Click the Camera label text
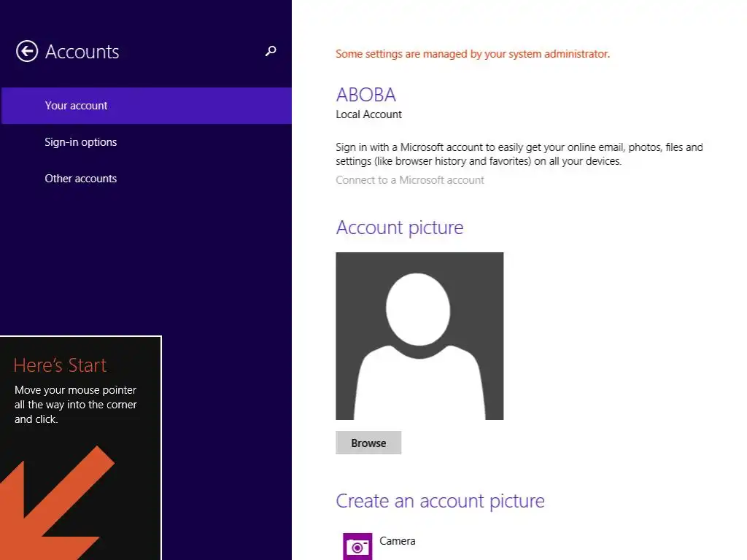This screenshot has width=747, height=560. [398, 541]
